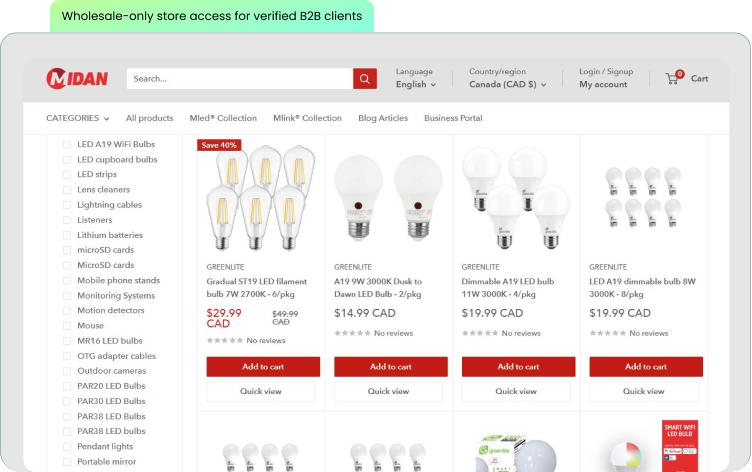Open the shopping cart icon
The height and width of the screenshot is (472, 752).
[672, 79]
